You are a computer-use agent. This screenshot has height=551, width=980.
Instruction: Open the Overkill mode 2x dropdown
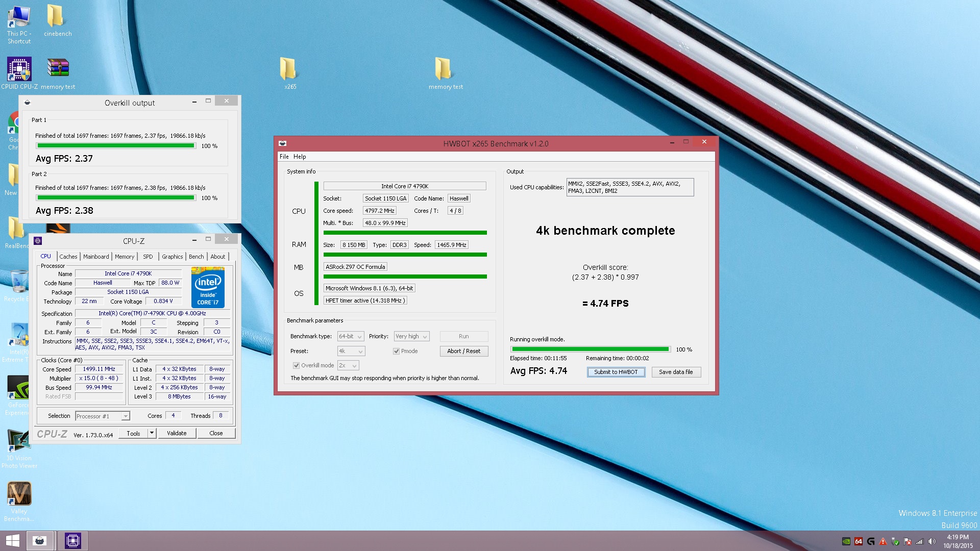tap(348, 365)
